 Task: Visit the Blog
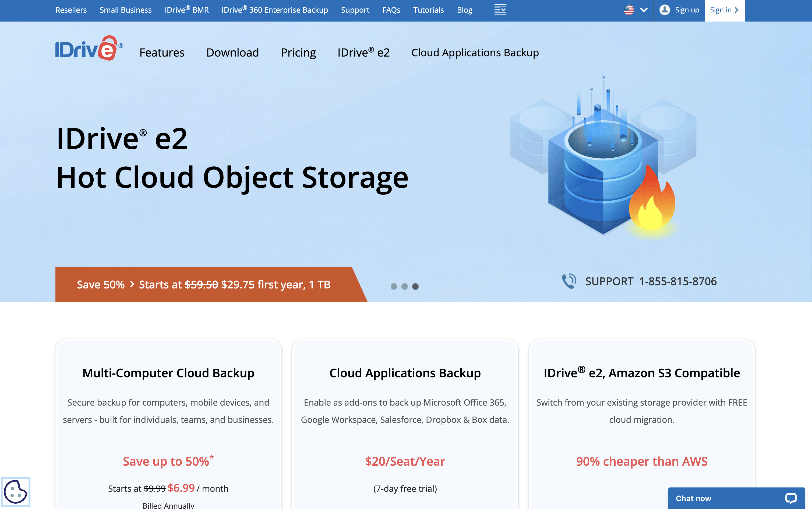(x=464, y=10)
